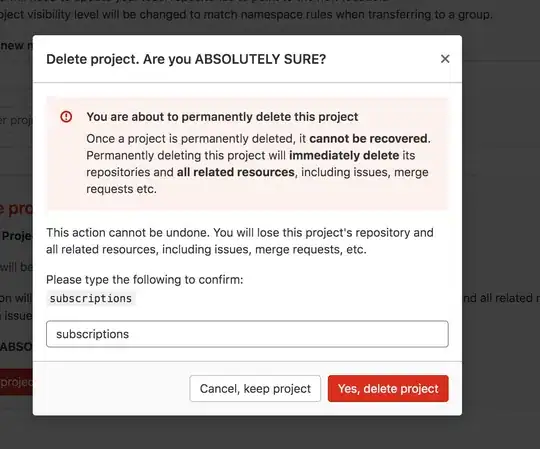Click the bold 'cannot be recovered' text

click(x=368, y=138)
